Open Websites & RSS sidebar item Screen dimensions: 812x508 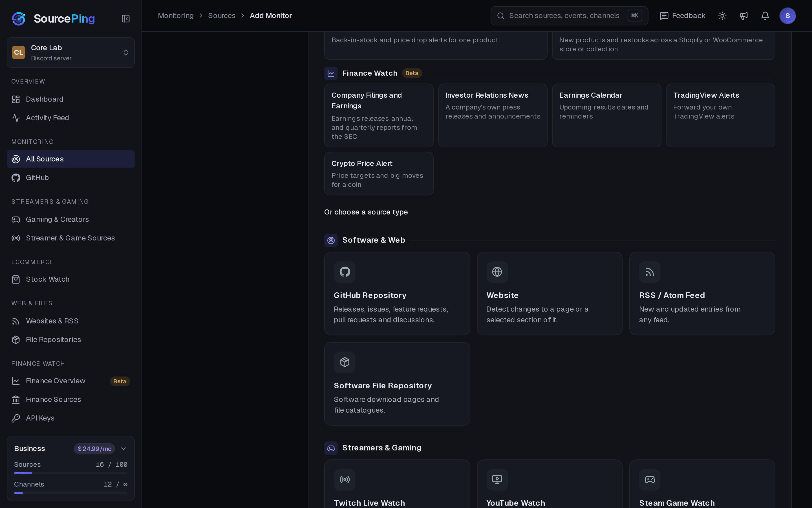point(71,321)
